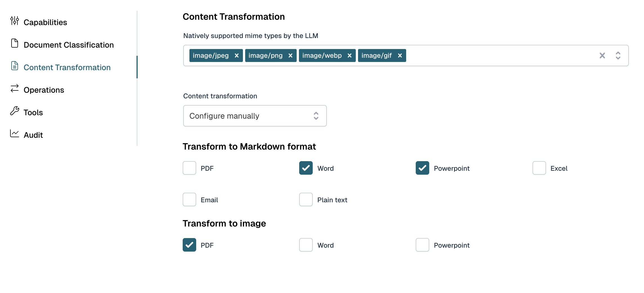Go to the Capabilities section

(45, 22)
